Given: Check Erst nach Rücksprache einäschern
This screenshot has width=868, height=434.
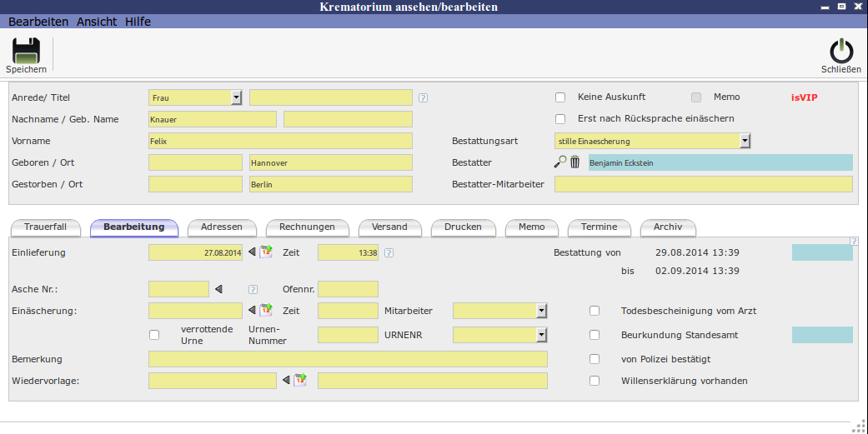Looking at the screenshot, I should click(x=560, y=119).
